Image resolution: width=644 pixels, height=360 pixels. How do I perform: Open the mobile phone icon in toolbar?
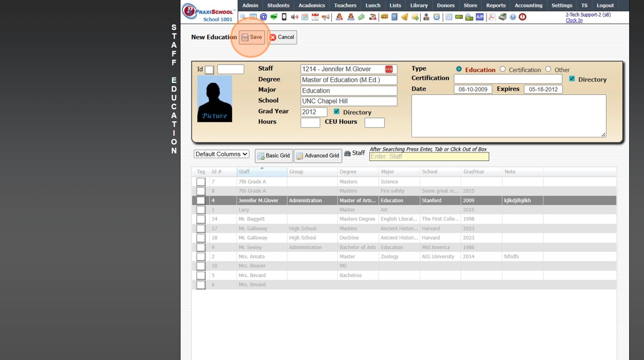point(283,17)
